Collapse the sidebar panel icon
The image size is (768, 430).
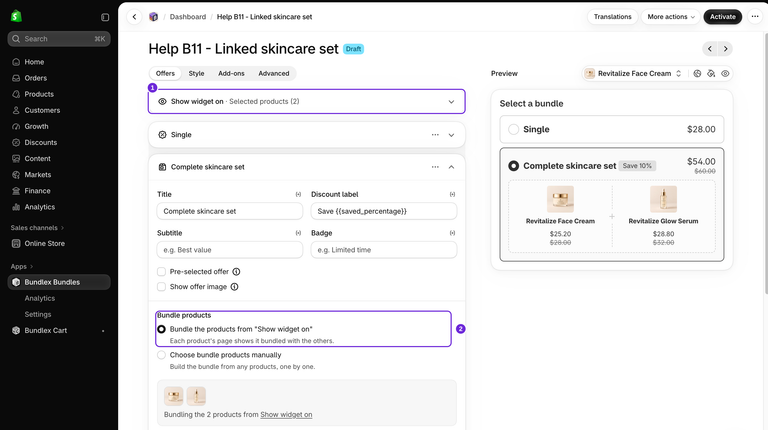point(105,17)
